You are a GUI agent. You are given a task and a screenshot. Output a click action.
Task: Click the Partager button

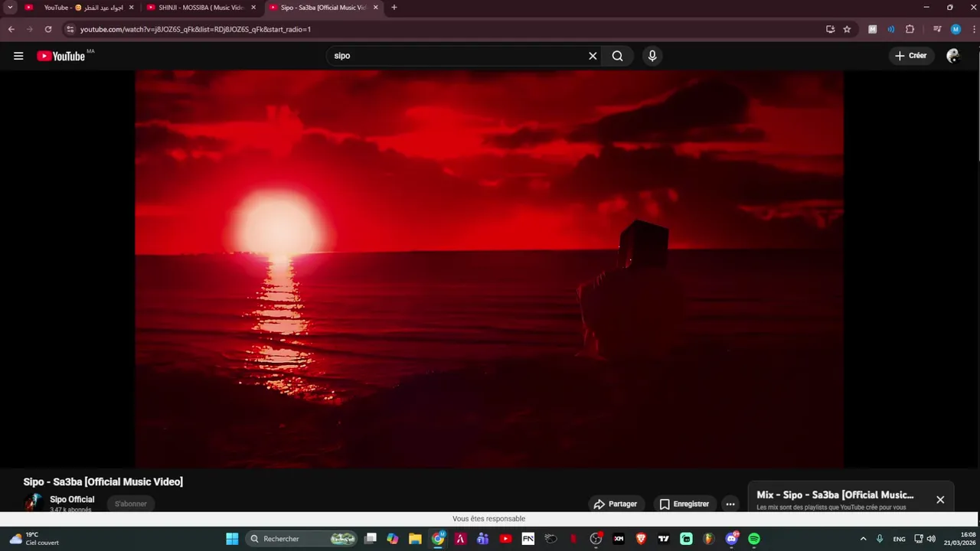click(616, 504)
